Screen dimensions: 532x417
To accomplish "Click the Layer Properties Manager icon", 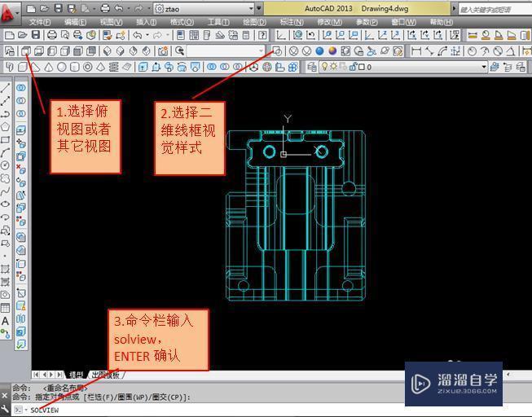I will click(x=311, y=67).
